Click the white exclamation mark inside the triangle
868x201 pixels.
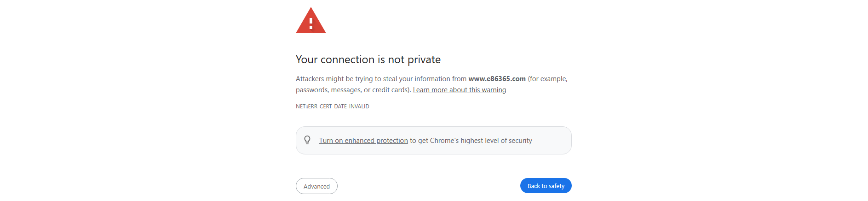pos(311,23)
